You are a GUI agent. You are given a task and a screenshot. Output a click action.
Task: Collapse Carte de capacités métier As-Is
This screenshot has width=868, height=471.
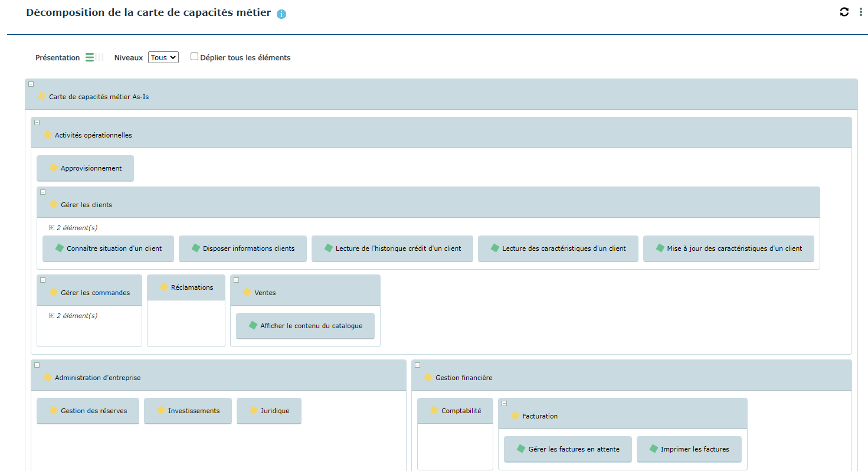coord(31,84)
